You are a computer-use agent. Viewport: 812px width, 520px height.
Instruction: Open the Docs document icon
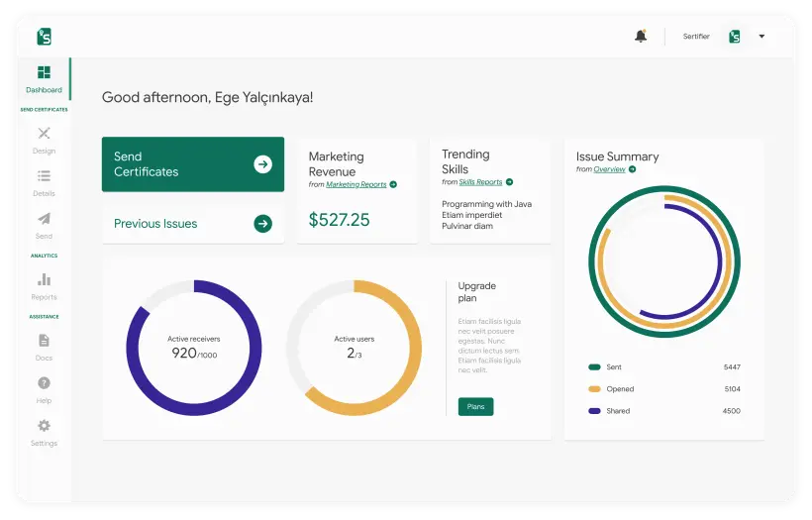[44, 341]
